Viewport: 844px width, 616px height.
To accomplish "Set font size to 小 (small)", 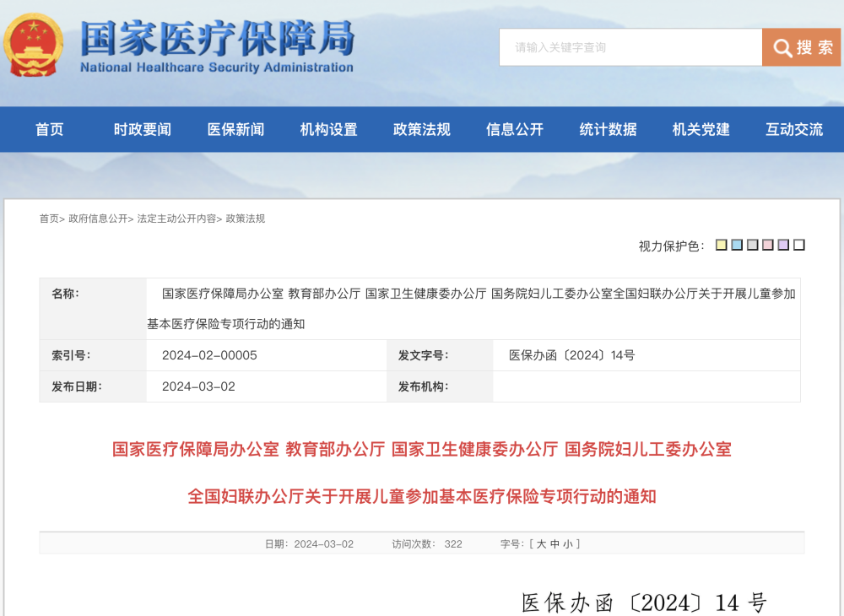I will pyautogui.click(x=567, y=544).
